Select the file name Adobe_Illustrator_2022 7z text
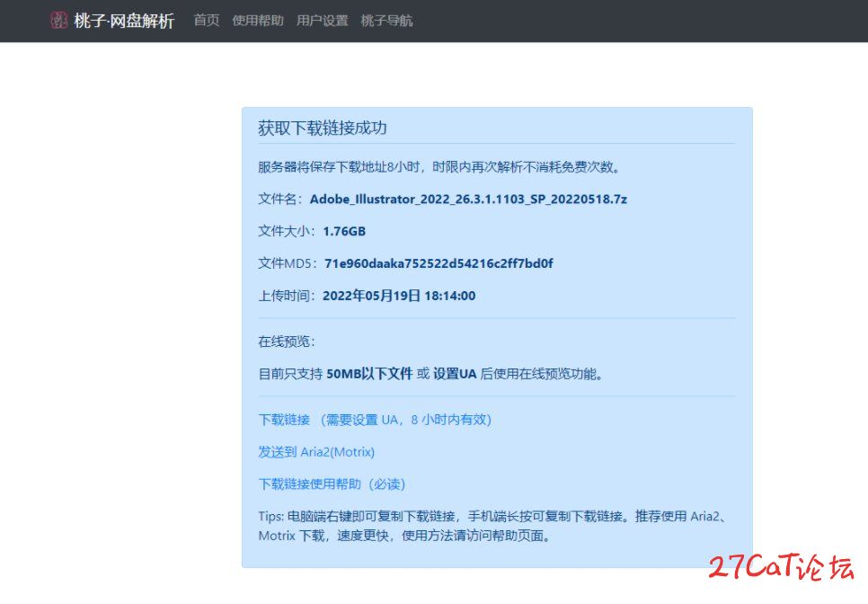The width and height of the screenshot is (868, 604). click(468, 200)
